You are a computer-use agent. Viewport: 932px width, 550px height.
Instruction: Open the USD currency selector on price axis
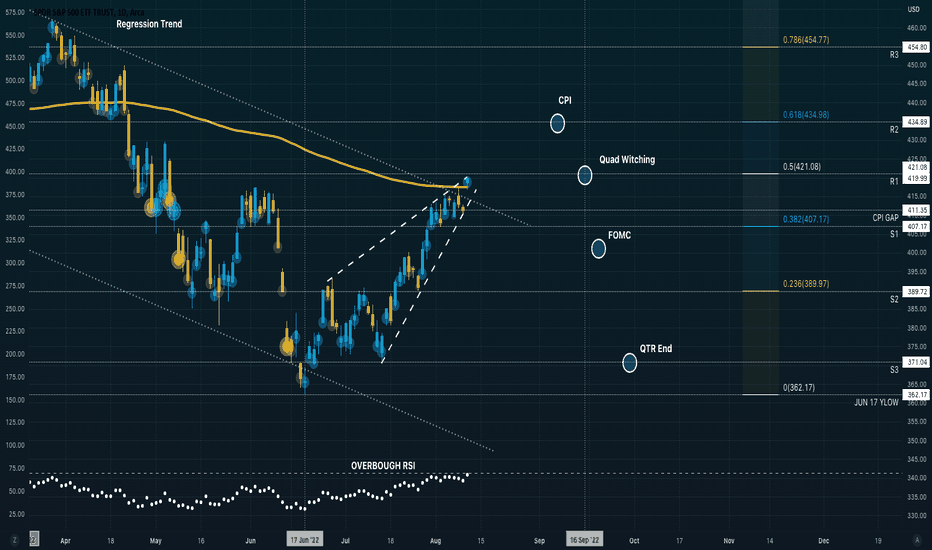tap(914, 10)
